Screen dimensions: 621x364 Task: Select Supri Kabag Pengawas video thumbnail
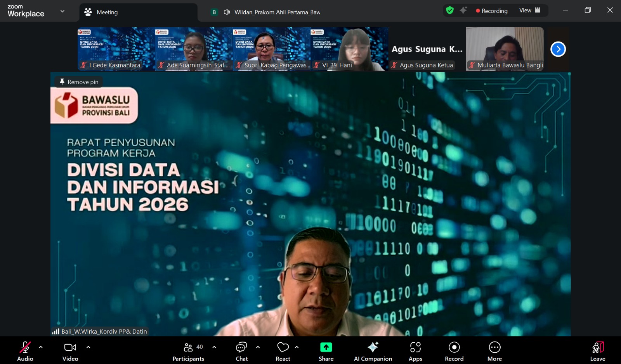[272, 49]
